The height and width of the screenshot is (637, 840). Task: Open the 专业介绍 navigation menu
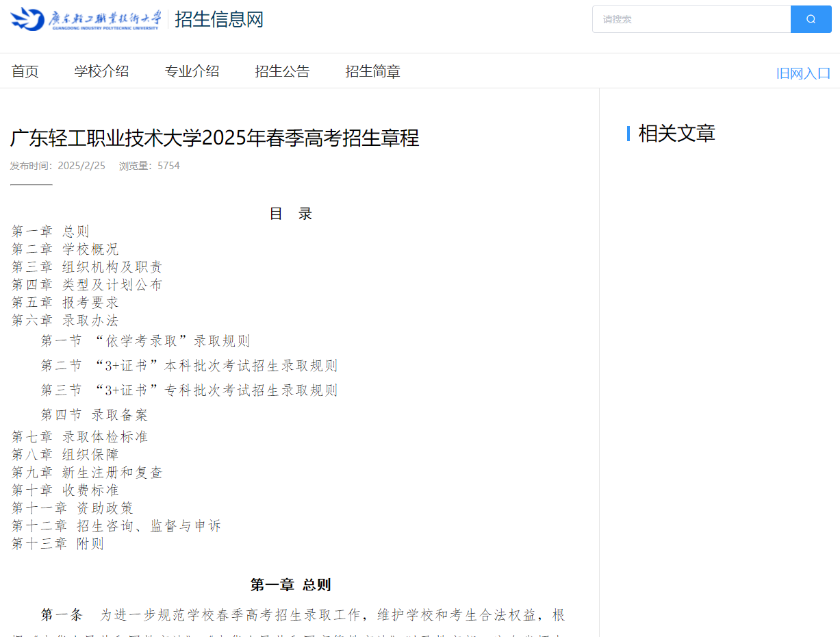(192, 71)
